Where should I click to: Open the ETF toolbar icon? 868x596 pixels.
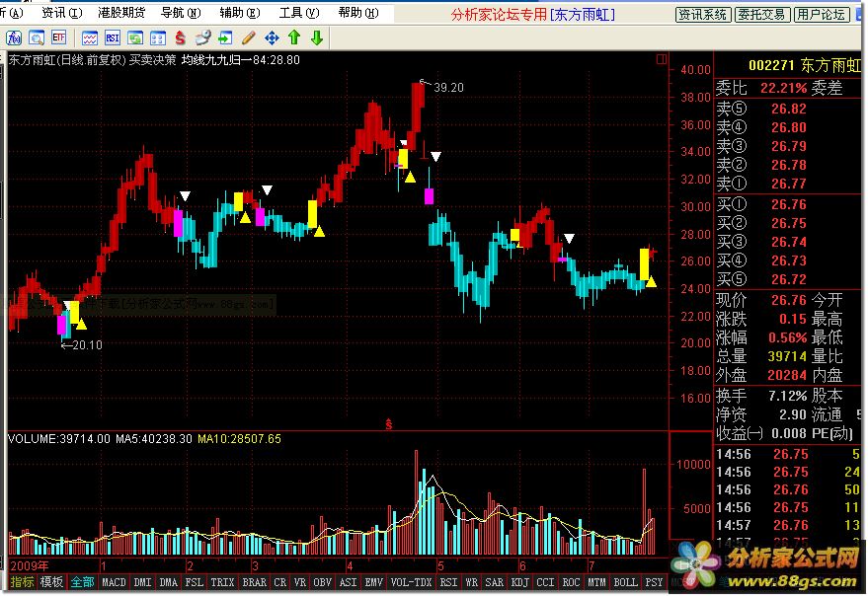(x=58, y=37)
